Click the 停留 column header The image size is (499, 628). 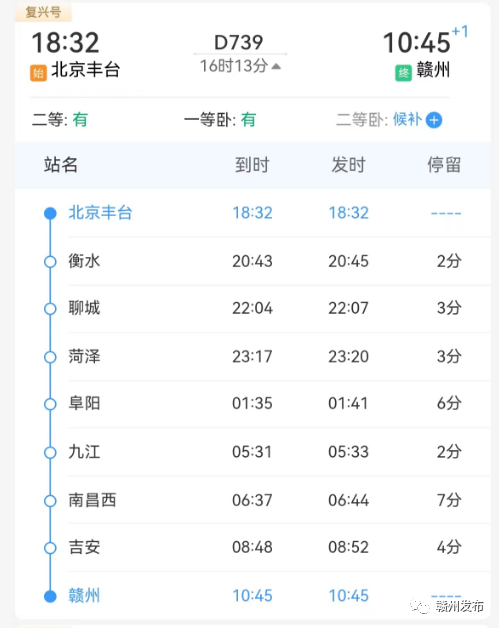tap(444, 165)
